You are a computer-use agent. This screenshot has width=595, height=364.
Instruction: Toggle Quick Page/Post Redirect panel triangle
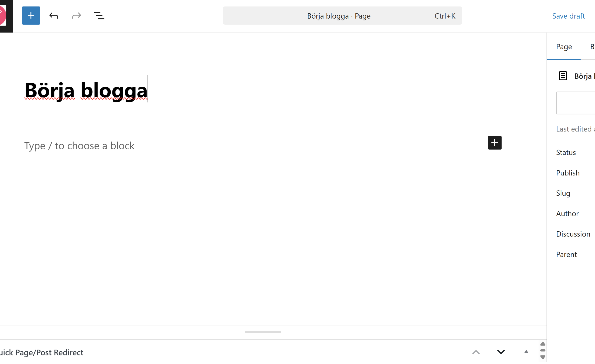(526, 352)
